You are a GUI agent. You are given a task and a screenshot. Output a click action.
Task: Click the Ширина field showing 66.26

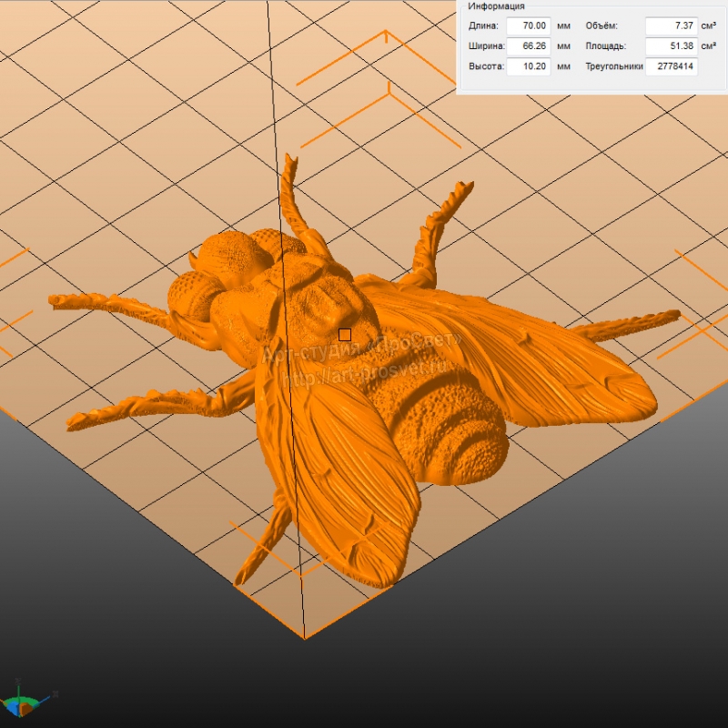[529, 45]
